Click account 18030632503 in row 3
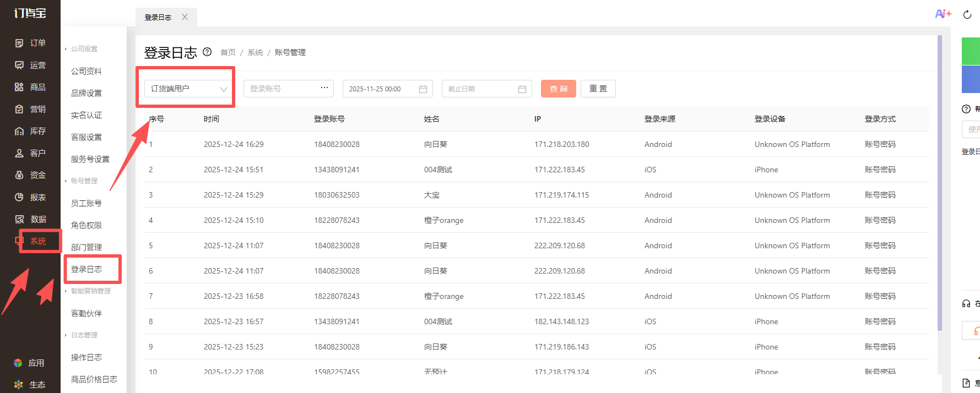Screen dimensions: 980x393 coord(337,195)
